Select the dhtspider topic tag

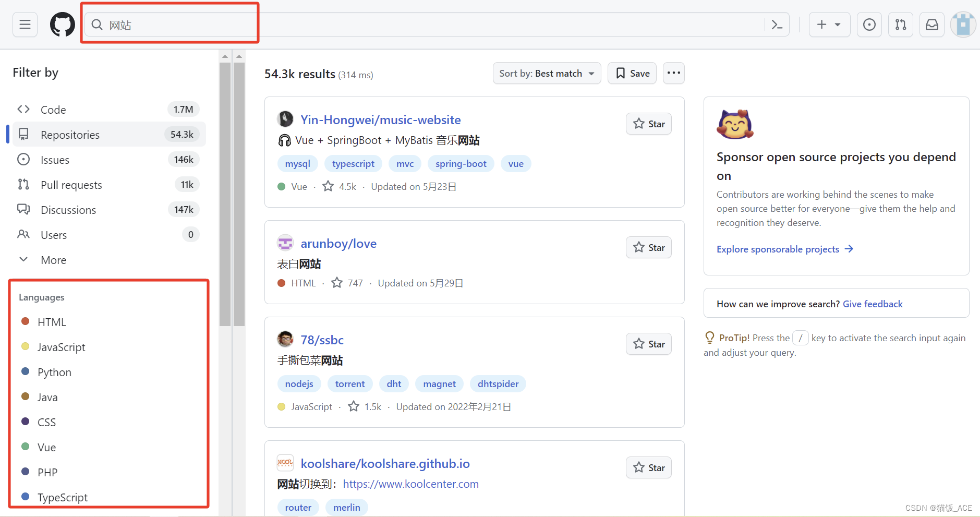click(x=498, y=383)
